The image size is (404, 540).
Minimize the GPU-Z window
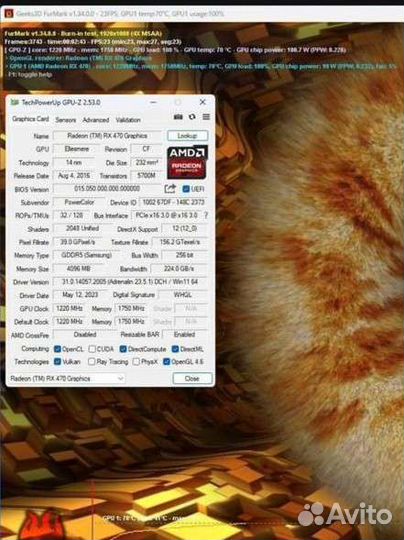click(154, 102)
